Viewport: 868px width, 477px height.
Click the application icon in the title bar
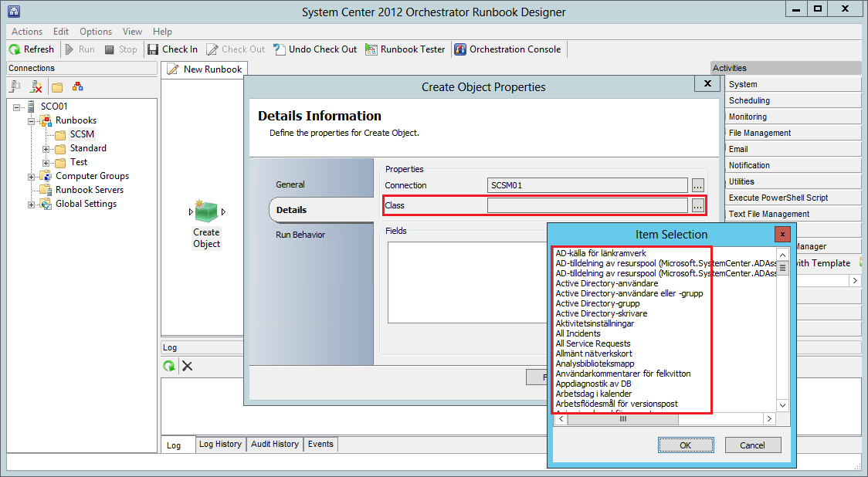(x=14, y=11)
